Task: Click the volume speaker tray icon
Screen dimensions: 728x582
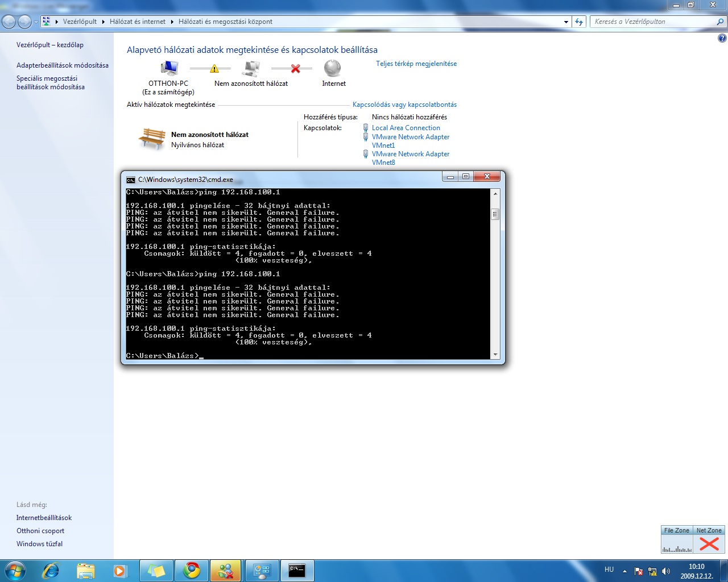Action: [666, 571]
